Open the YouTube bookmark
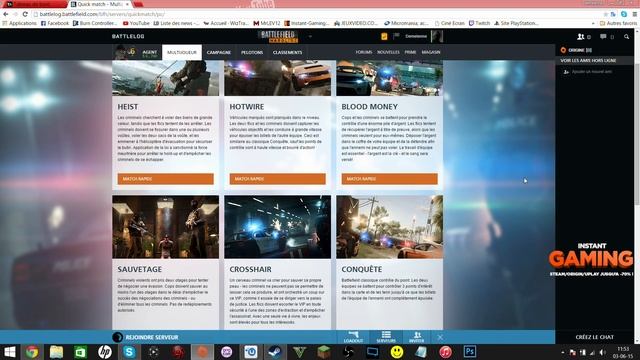The image size is (640, 360). [136, 23]
